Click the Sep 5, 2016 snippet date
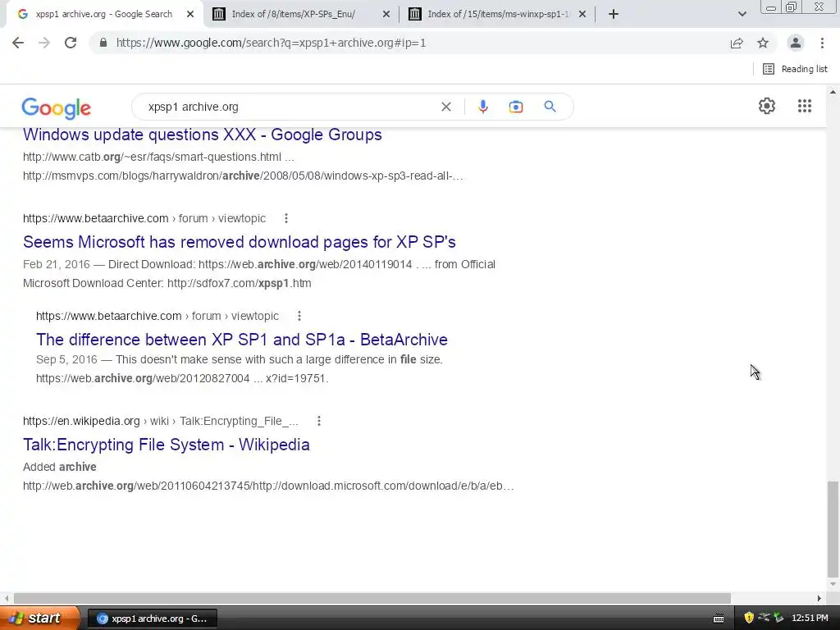This screenshot has height=630, width=840. coord(66,359)
